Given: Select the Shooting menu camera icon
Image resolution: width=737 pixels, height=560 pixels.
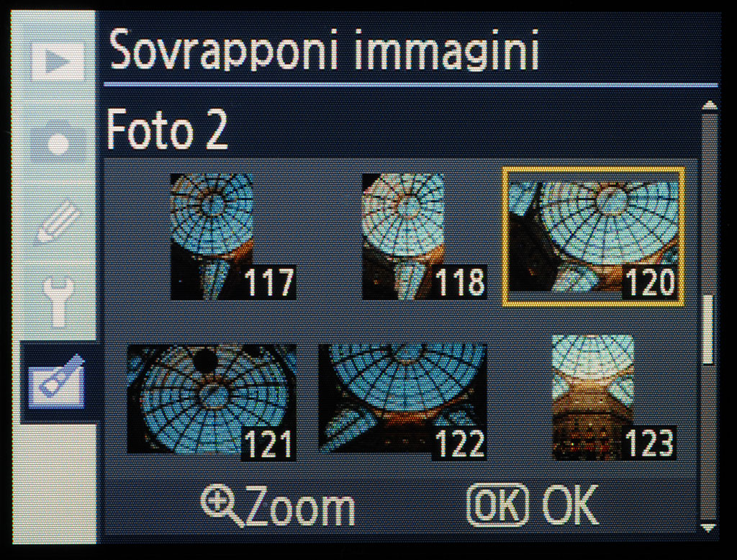Looking at the screenshot, I should pos(59,139).
